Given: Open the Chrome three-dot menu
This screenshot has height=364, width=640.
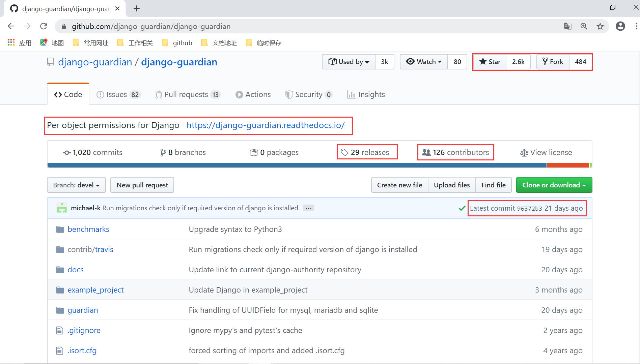Looking at the screenshot, I should [x=636, y=26].
